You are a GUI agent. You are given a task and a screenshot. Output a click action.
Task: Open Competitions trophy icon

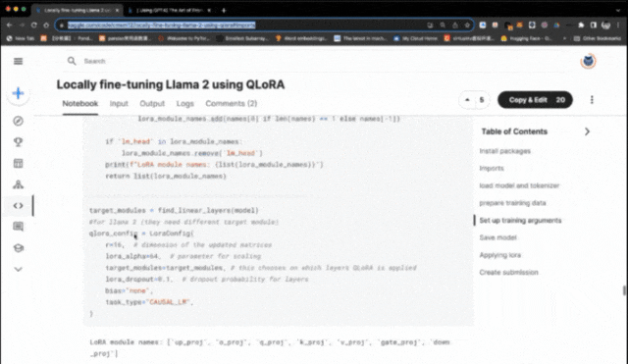(x=18, y=142)
